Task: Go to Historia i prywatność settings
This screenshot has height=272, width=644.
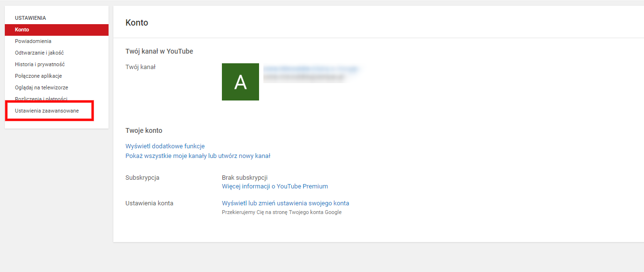Action: (x=40, y=64)
